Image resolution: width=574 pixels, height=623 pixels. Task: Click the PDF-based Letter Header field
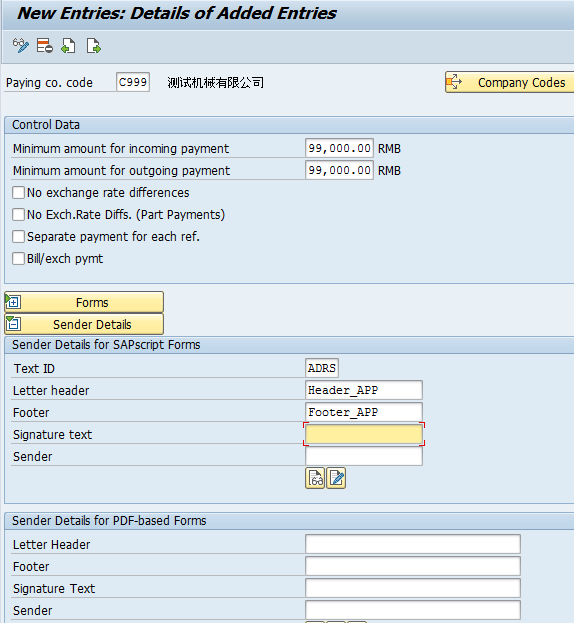tap(413, 544)
